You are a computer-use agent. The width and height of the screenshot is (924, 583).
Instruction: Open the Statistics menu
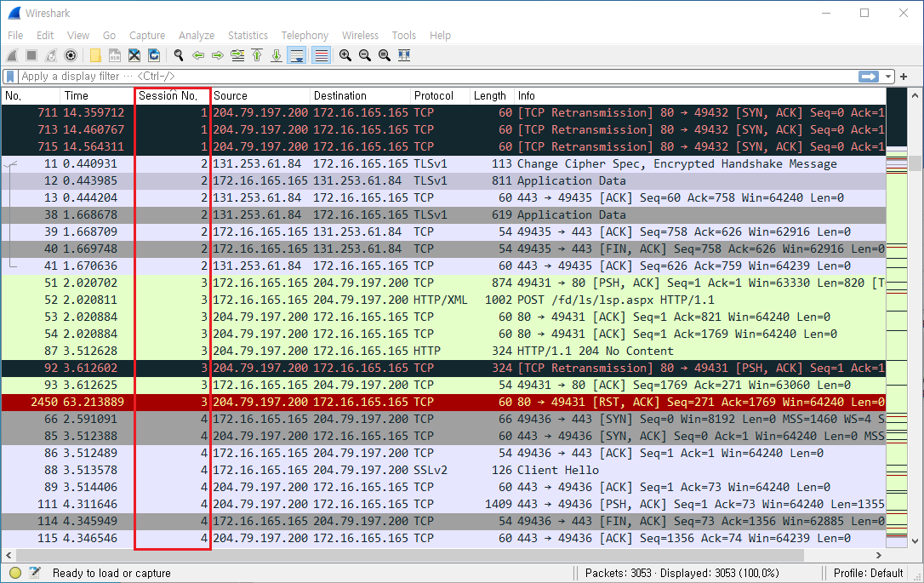(x=248, y=36)
